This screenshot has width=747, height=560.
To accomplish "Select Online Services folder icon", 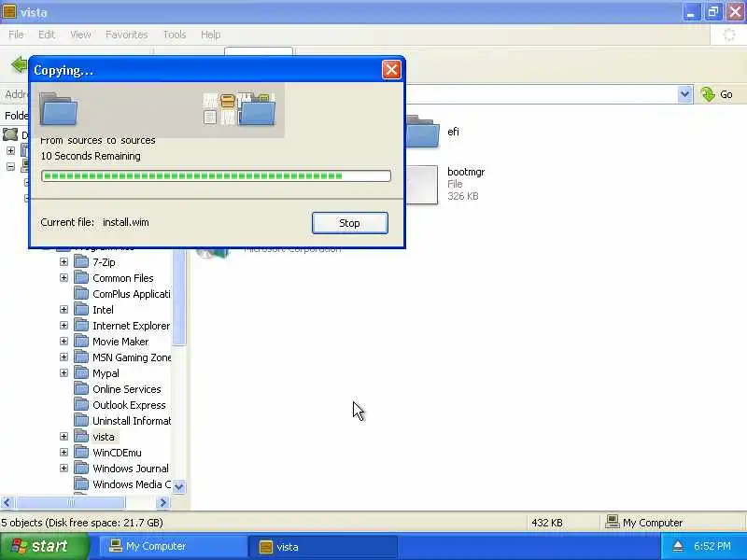I will [82, 388].
